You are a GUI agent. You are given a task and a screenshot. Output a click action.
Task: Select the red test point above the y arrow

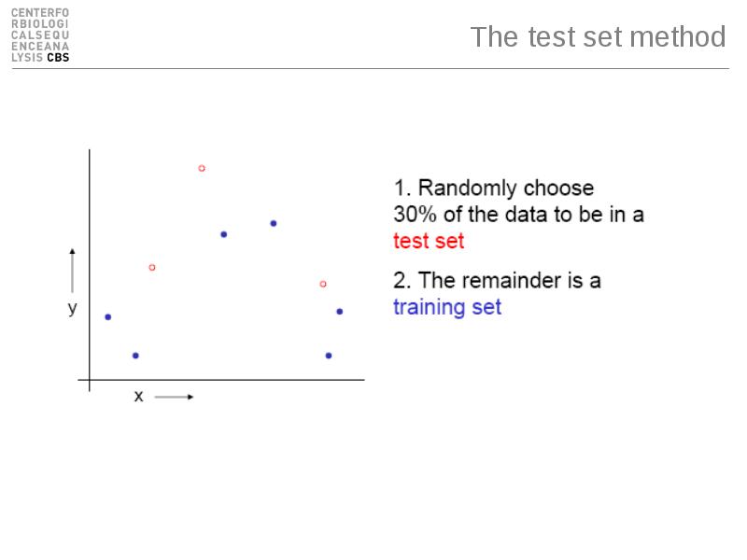(152, 268)
